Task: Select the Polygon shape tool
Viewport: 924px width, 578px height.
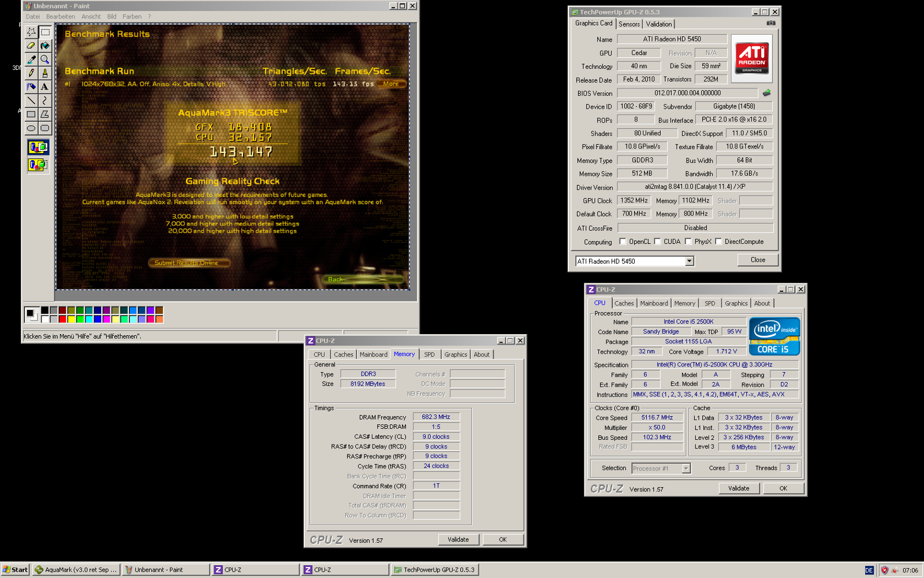Action: tap(45, 114)
